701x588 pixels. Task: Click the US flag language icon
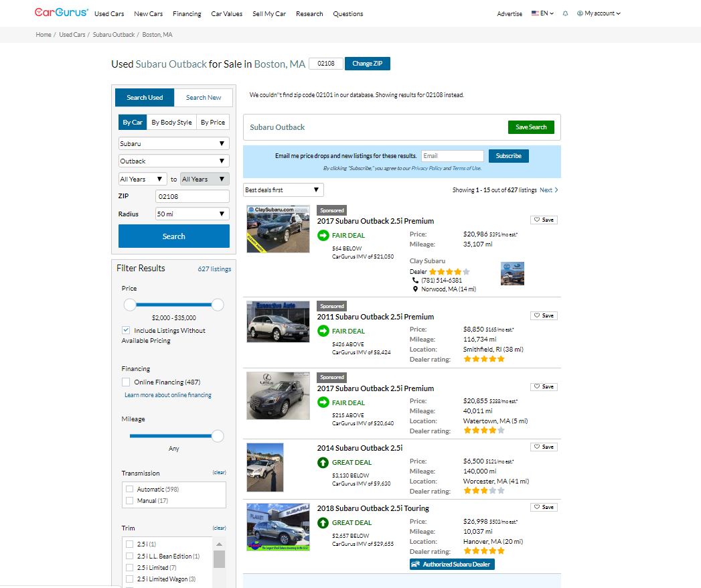[535, 13]
